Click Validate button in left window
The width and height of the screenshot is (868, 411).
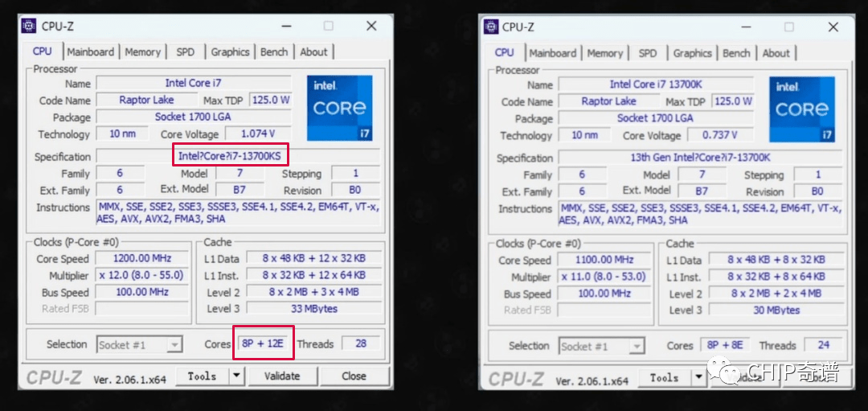(282, 376)
